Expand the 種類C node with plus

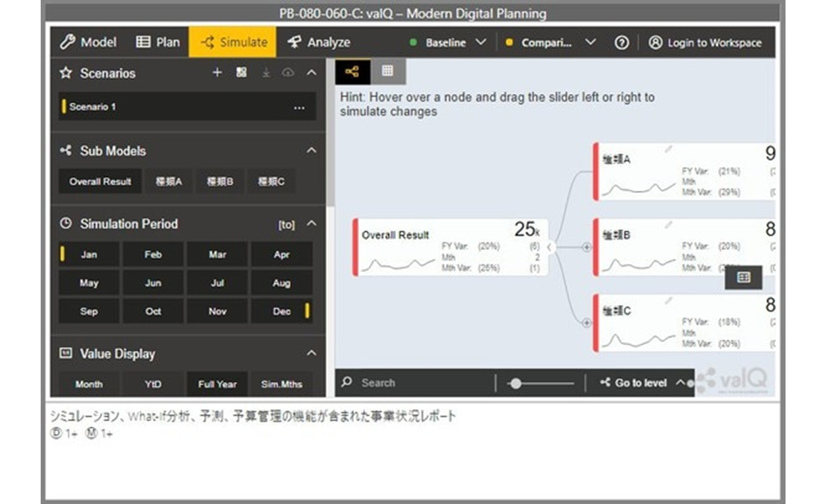587,323
